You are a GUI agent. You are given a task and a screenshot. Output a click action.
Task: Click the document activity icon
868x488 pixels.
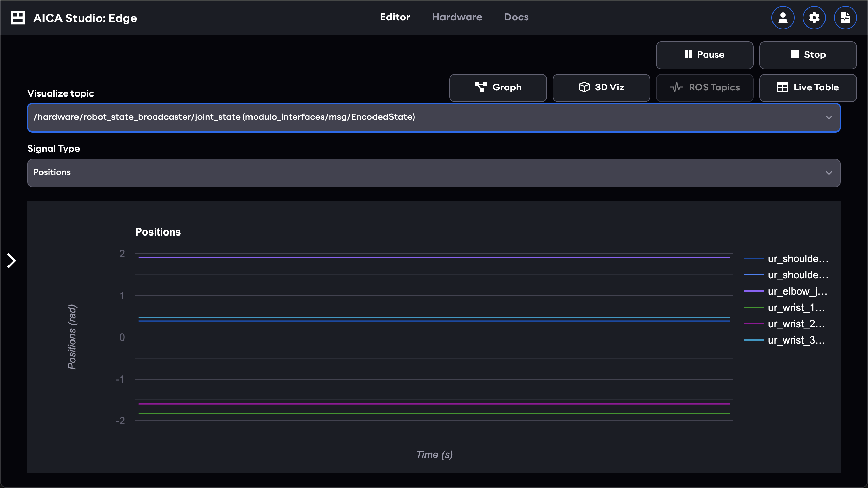845,18
